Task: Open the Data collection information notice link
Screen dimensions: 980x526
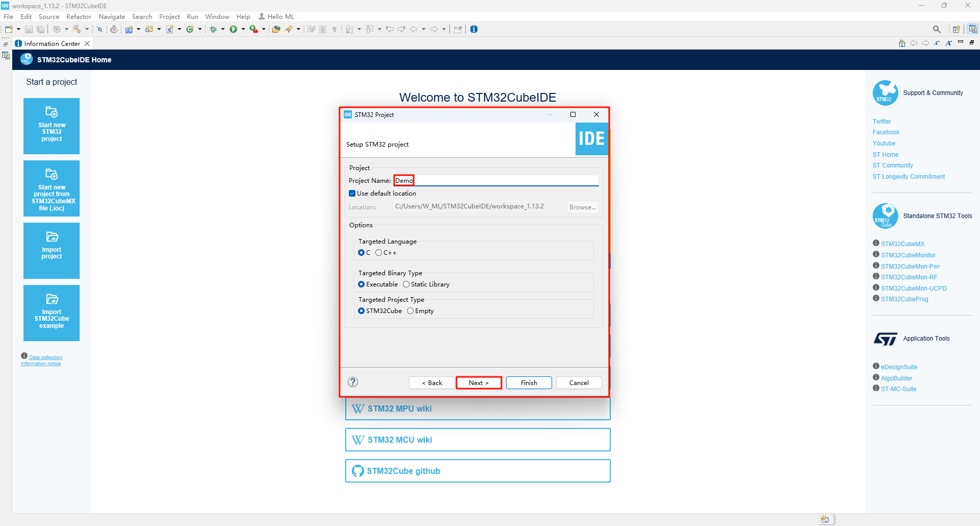Action: tap(42, 360)
